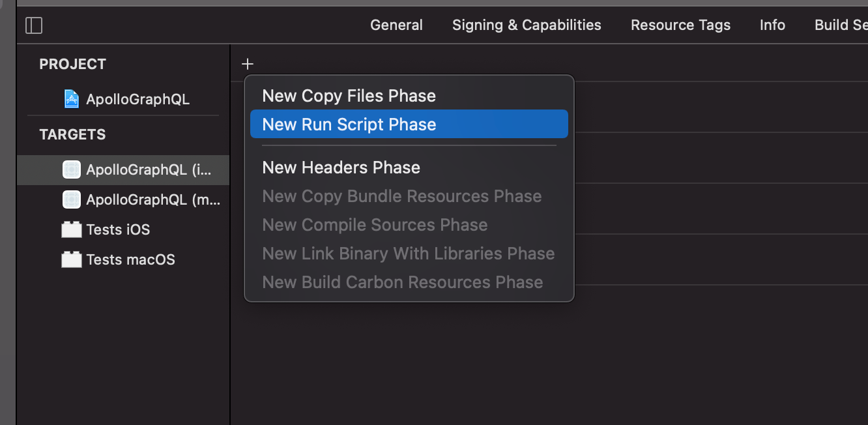Go to the Resource Tags tab
Image resolution: width=868 pixels, height=425 pixels.
coord(680,25)
